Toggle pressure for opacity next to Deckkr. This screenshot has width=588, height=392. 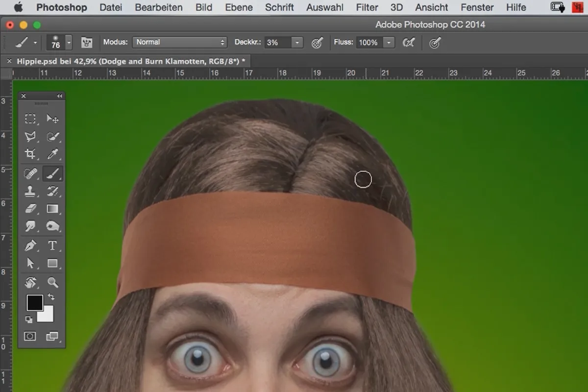click(317, 43)
